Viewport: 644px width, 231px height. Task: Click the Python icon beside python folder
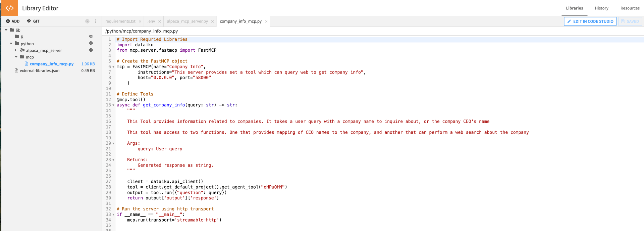click(x=91, y=43)
